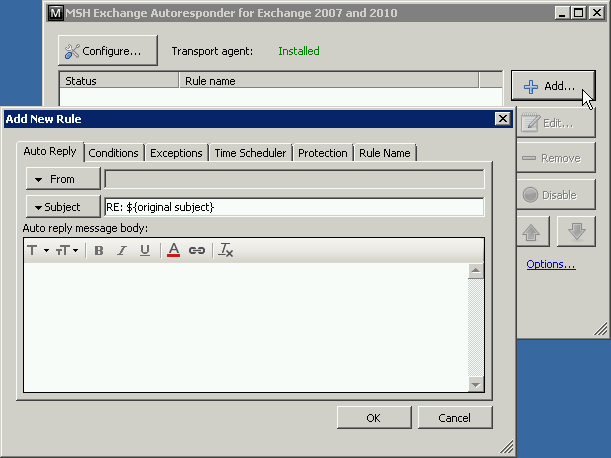Open the Time Scheduler tab

(x=250, y=153)
